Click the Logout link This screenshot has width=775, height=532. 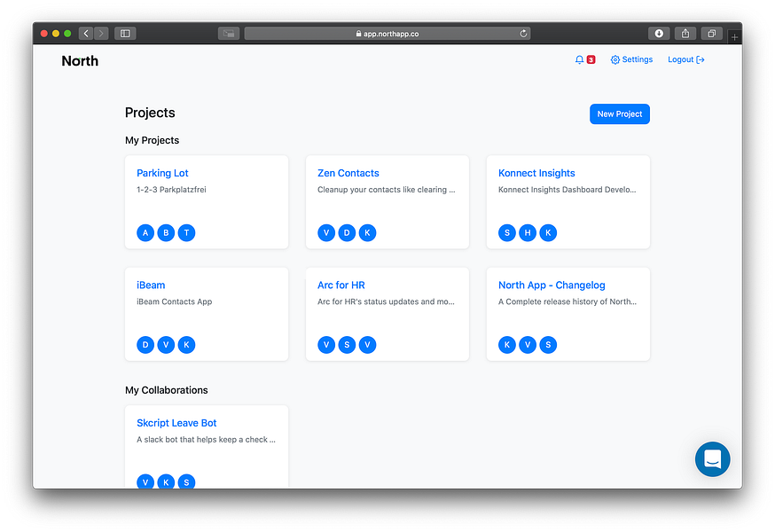point(686,59)
